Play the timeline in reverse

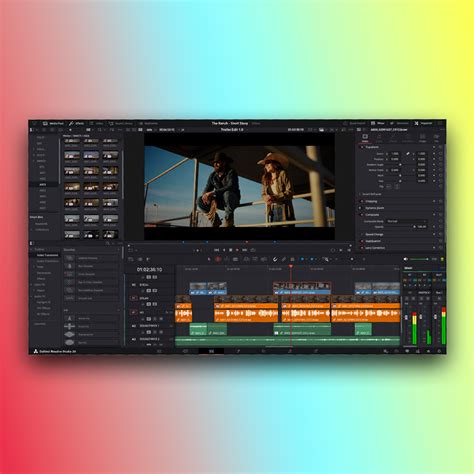click(x=224, y=250)
